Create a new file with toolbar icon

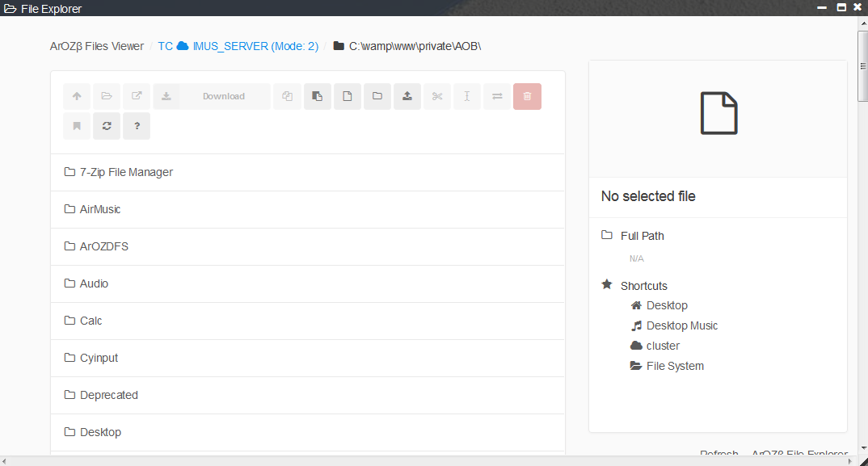[348, 97]
